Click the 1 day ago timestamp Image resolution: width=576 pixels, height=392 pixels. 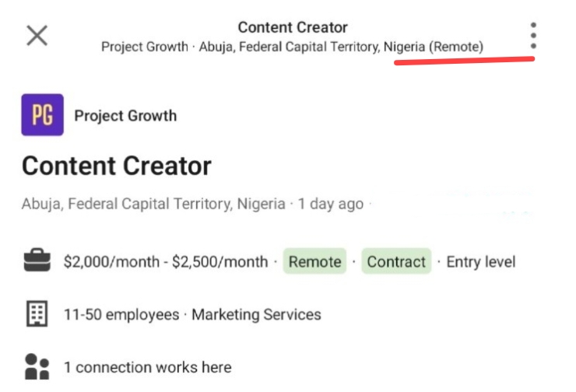click(x=331, y=204)
